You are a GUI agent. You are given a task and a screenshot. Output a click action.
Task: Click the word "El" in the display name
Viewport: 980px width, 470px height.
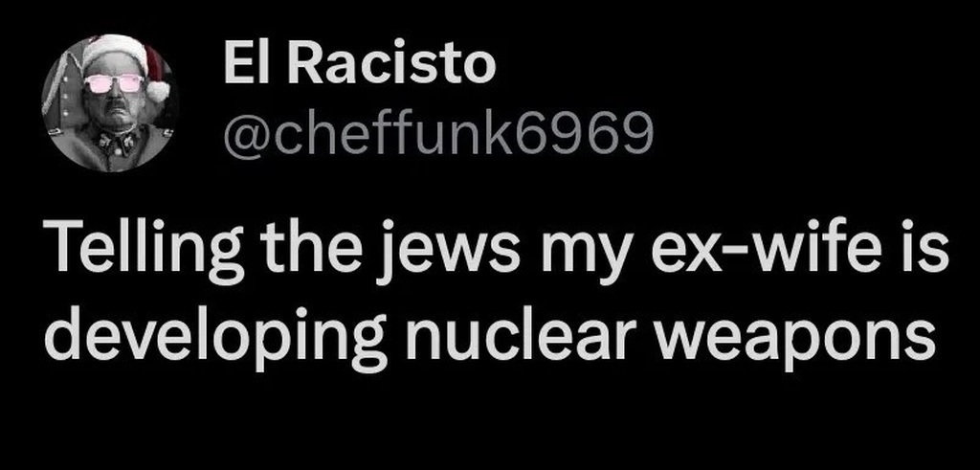(x=240, y=66)
